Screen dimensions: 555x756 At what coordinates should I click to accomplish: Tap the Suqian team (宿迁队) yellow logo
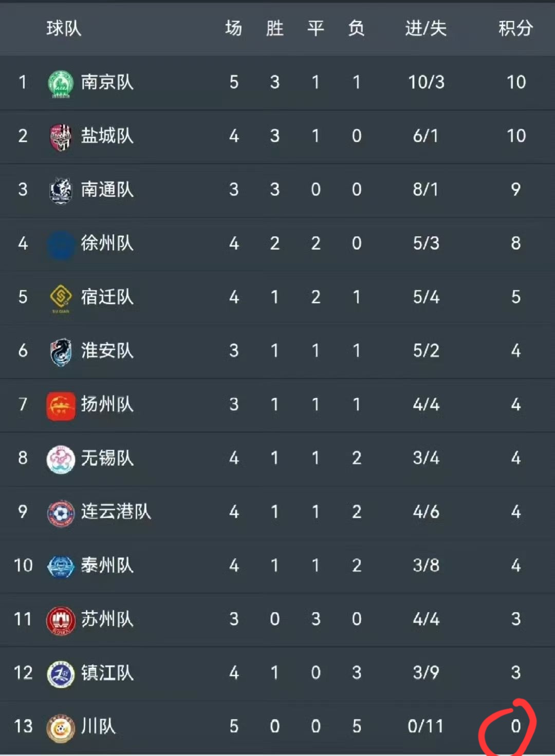click(x=61, y=297)
